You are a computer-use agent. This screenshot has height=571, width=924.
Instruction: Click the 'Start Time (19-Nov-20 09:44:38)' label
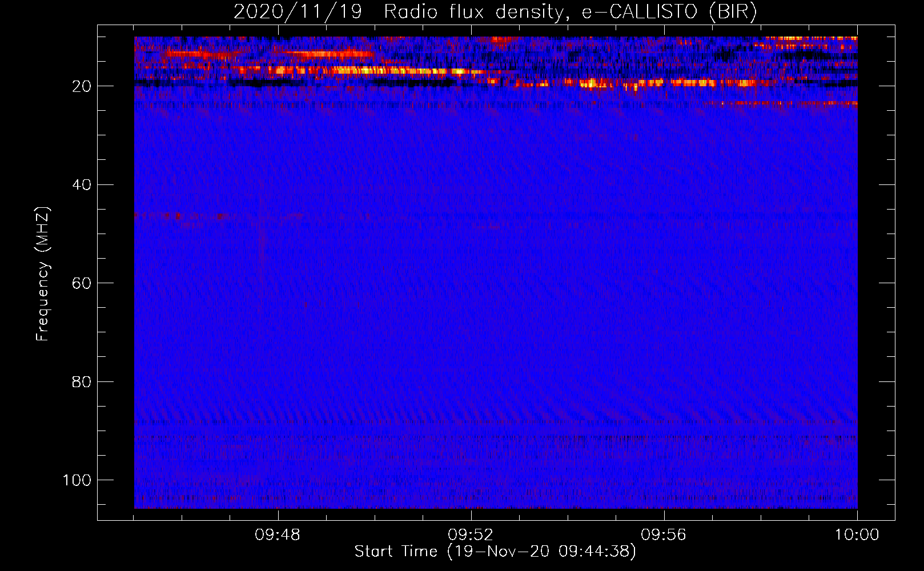click(x=495, y=552)
